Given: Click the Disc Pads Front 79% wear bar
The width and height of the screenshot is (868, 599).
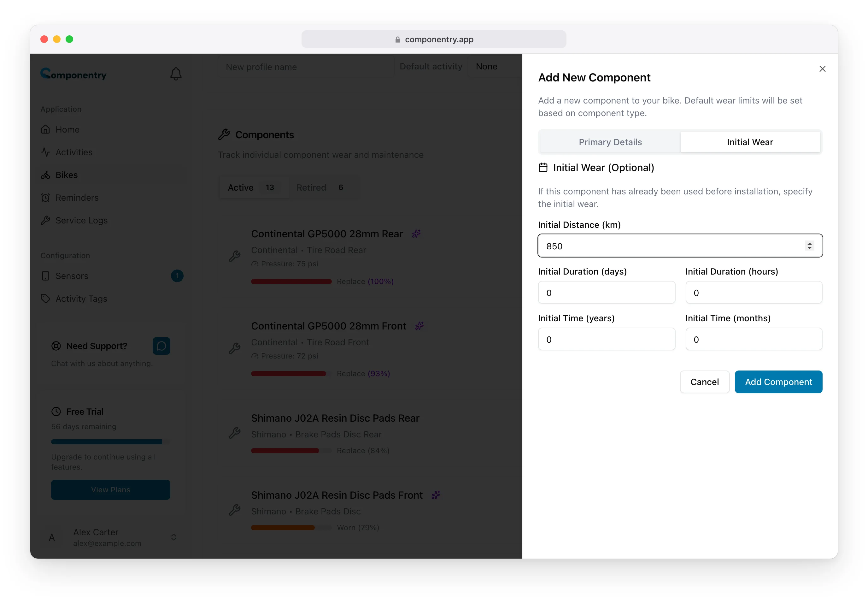Looking at the screenshot, I should pos(291,527).
